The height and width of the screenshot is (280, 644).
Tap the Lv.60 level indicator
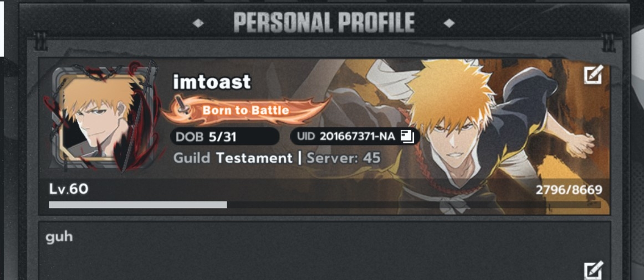[69, 189]
